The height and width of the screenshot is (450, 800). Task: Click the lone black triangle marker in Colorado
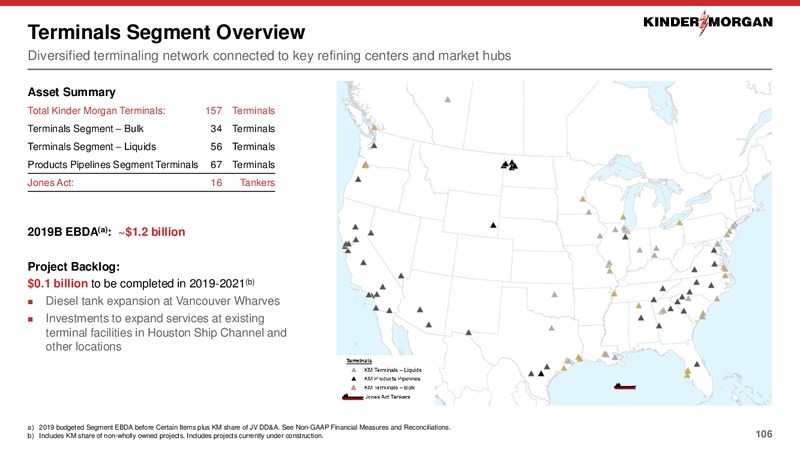coord(493,225)
